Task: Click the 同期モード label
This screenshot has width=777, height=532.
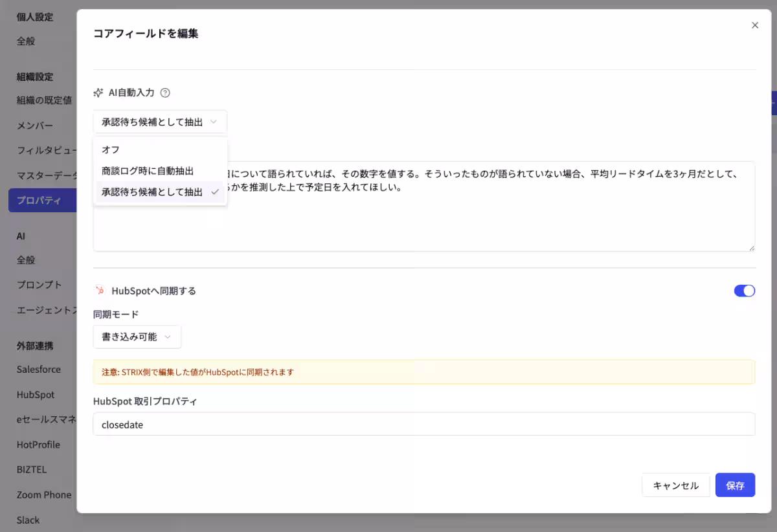Action: click(116, 315)
